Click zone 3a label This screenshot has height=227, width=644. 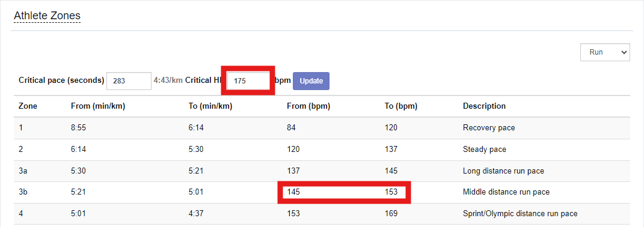23,171
